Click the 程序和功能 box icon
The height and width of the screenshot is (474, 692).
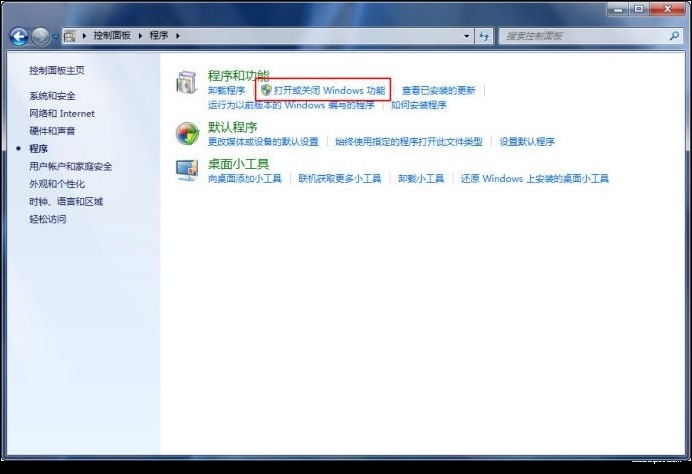[186, 83]
